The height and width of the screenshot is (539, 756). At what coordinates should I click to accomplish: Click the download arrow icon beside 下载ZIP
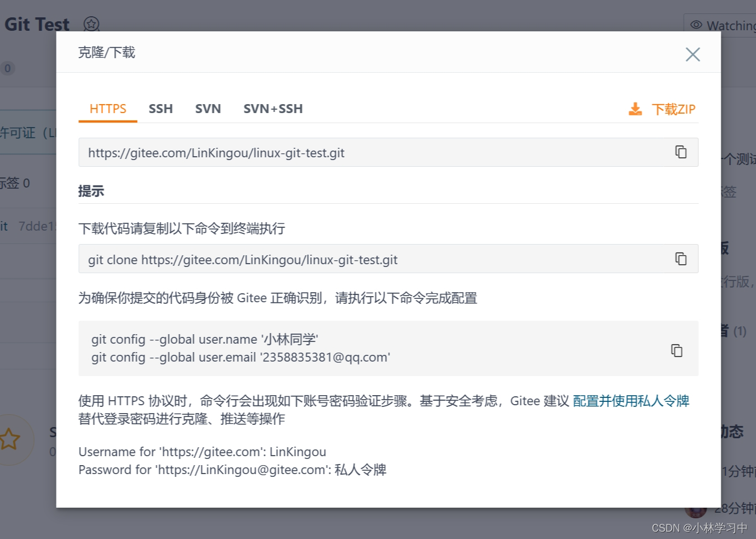pyautogui.click(x=635, y=109)
